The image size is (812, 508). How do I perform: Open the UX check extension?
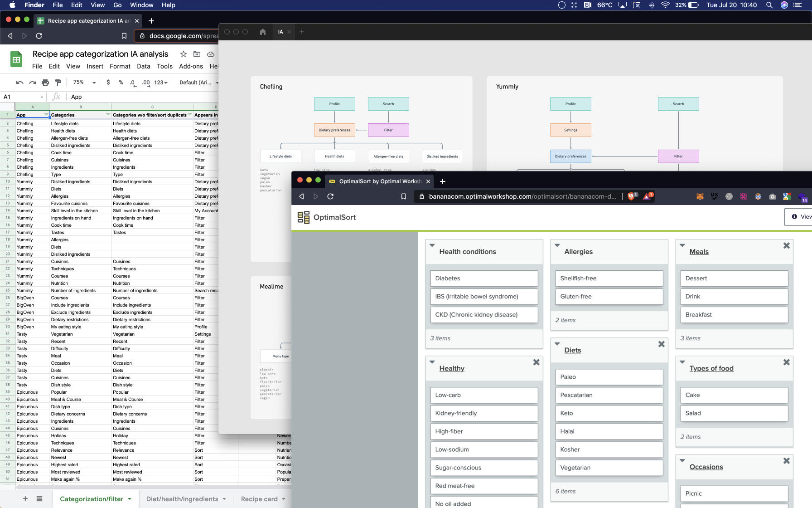tap(715, 196)
